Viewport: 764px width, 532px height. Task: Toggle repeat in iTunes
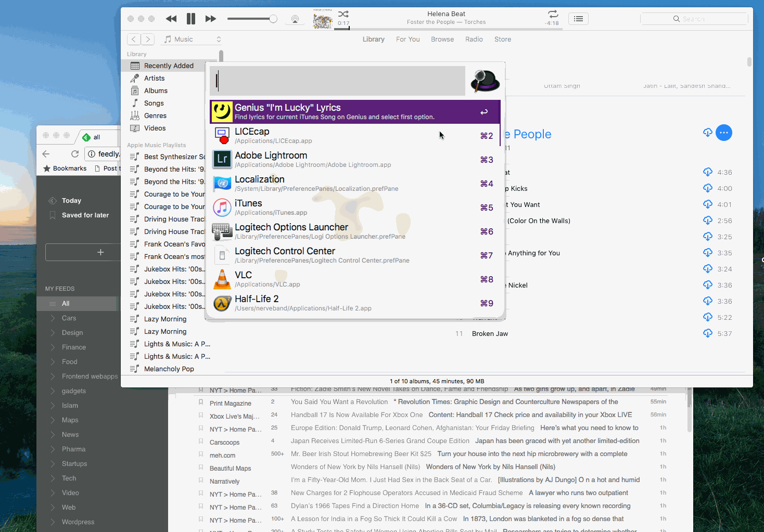pyautogui.click(x=553, y=14)
